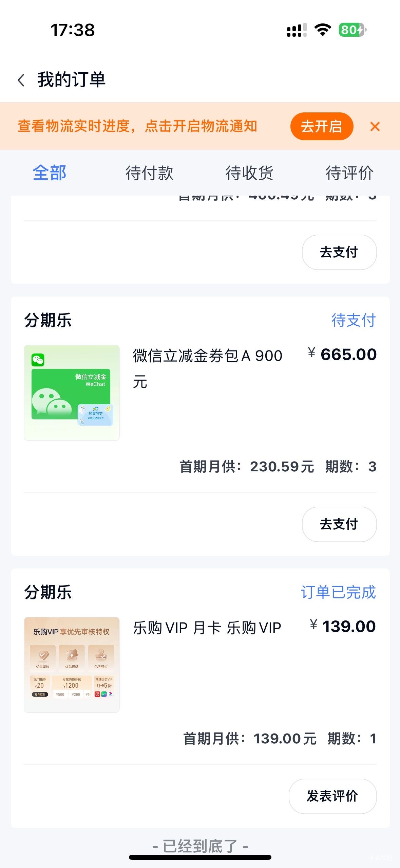Switch to the 待付款 tab

point(149,173)
